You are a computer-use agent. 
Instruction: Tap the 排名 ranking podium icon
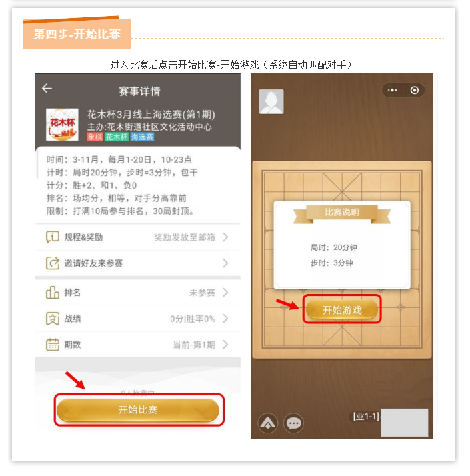pos(53,293)
